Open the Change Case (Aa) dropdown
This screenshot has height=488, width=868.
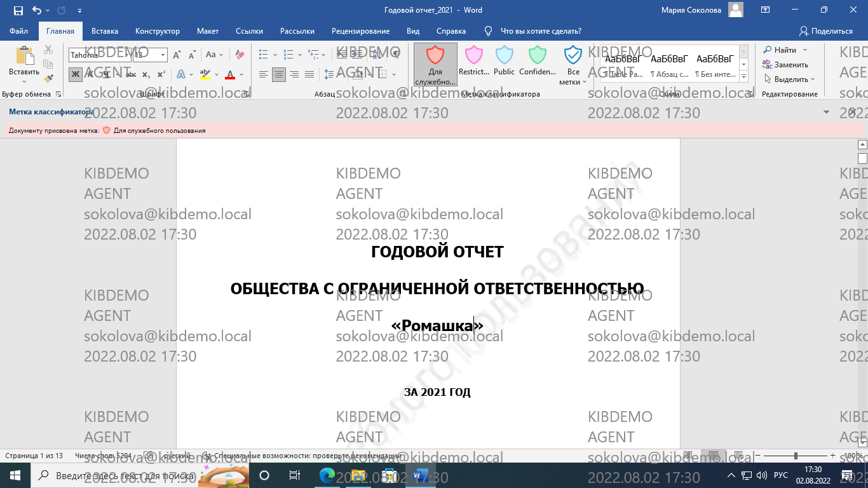pyautogui.click(x=214, y=55)
